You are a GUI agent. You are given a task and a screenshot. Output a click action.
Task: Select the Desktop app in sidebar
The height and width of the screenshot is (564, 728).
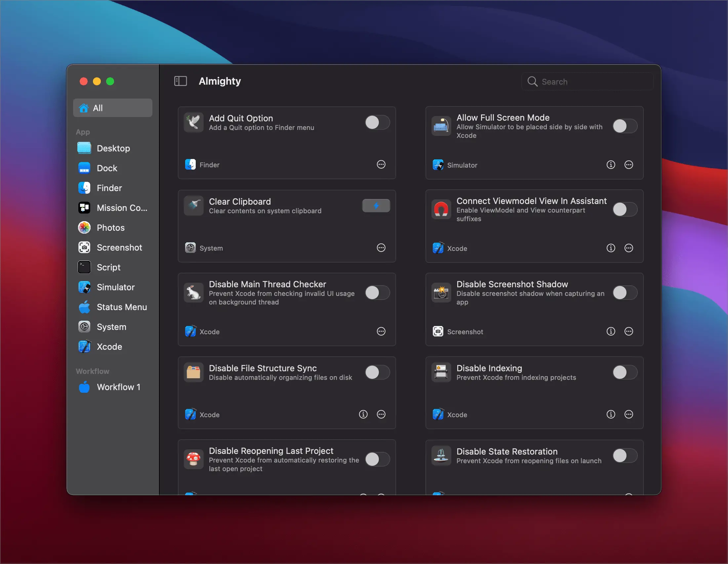click(x=112, y=148)
